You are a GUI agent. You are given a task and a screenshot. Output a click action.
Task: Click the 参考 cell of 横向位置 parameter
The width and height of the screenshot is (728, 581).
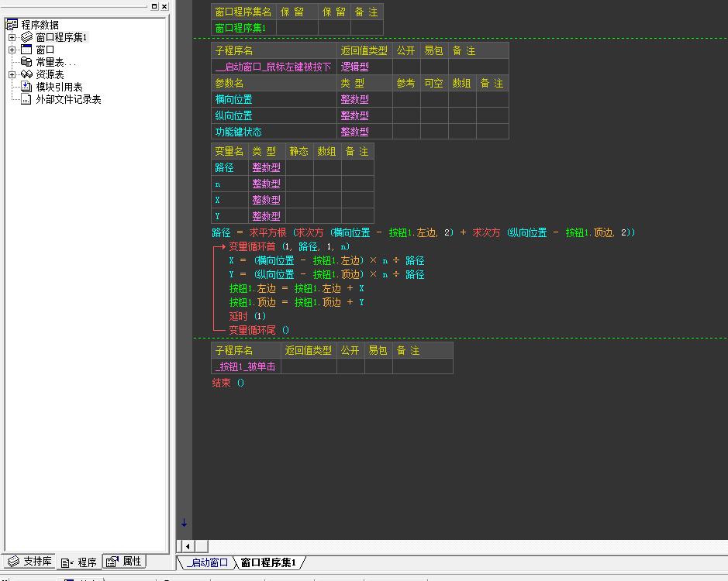click(x=406, y=99)
